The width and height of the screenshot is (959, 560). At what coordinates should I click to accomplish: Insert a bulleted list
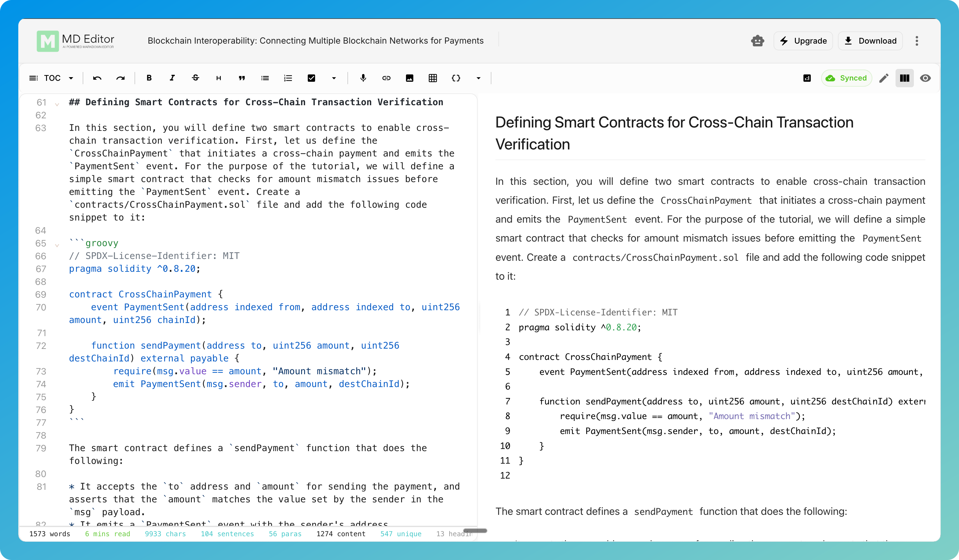tap(265, 78)
